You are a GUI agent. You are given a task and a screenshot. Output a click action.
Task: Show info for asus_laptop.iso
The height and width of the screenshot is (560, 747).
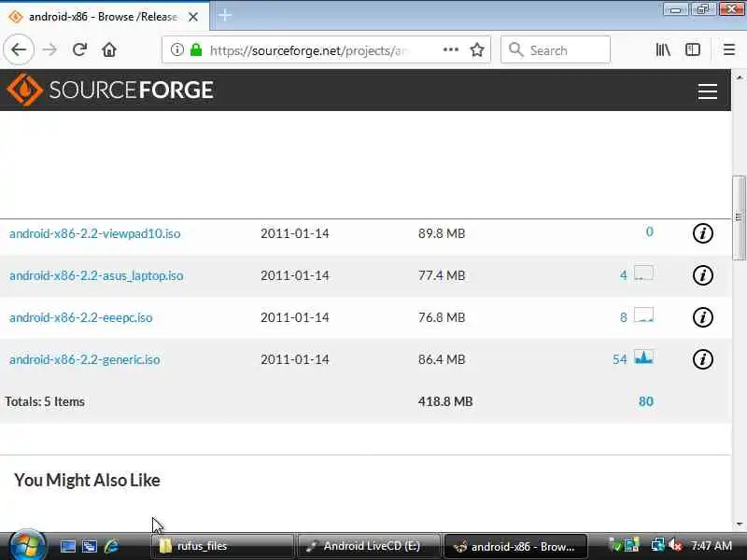[702, 275]
